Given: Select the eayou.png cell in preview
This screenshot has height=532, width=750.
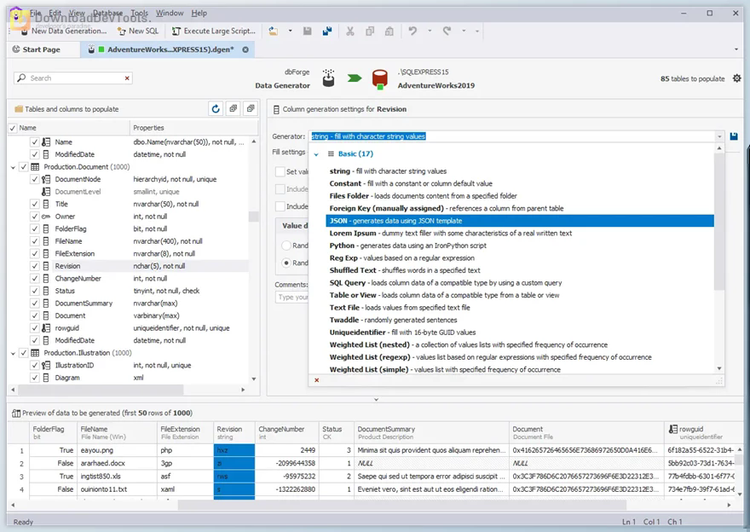Looking at the screenshot, I should 117,450.
